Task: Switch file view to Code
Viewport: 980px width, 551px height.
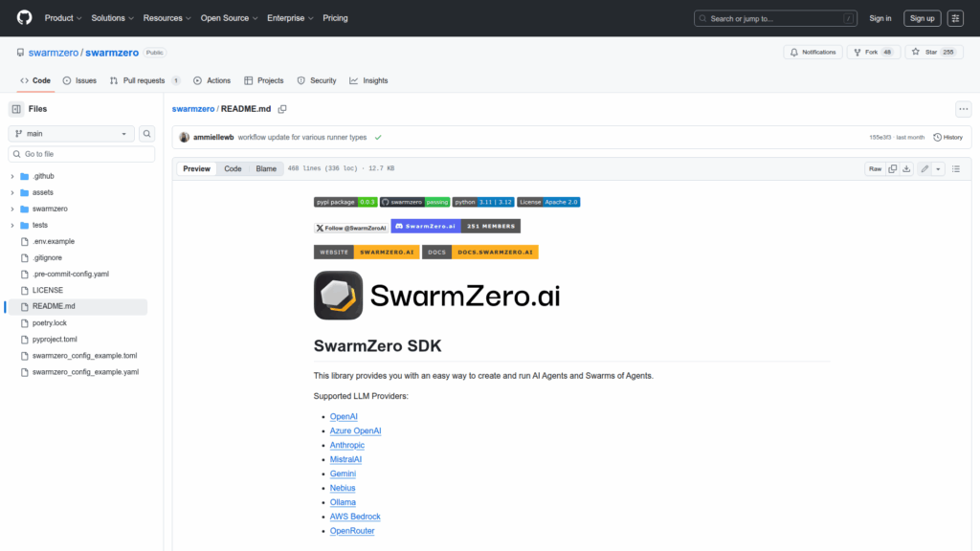Action: (233, 168)
